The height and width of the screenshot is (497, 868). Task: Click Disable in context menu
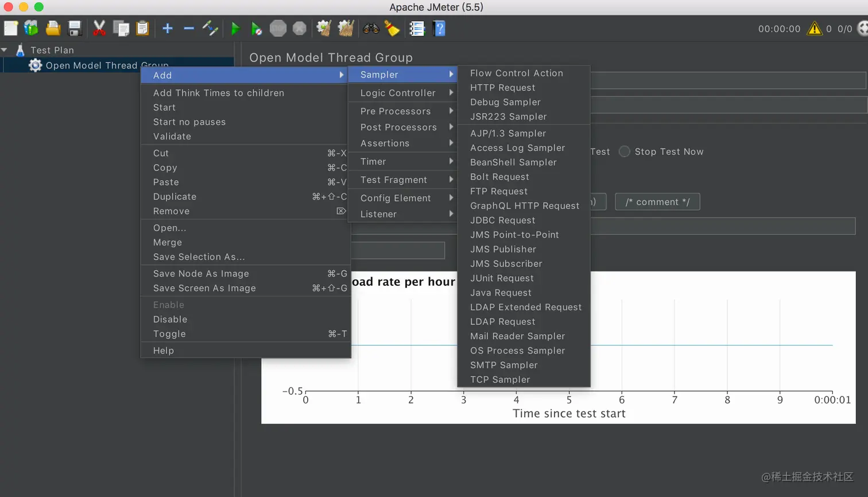[246, 320]
